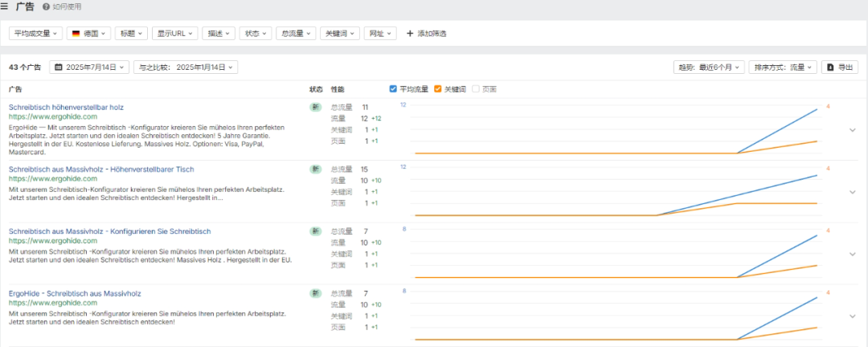This screenshot has width=868, height=347.
Task: Open the 显示URL filter menu
Action: pos(174,34)
